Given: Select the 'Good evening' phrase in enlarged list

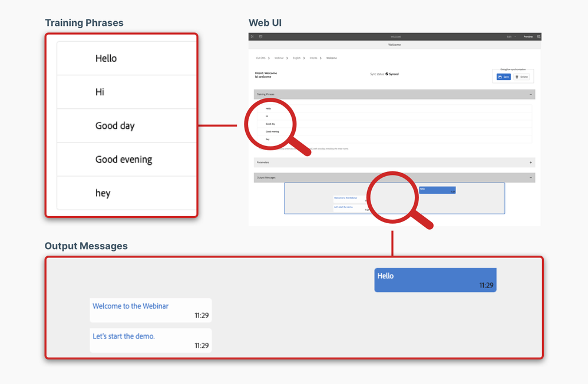Looking at the screenshot, I should tap(124, 159).
